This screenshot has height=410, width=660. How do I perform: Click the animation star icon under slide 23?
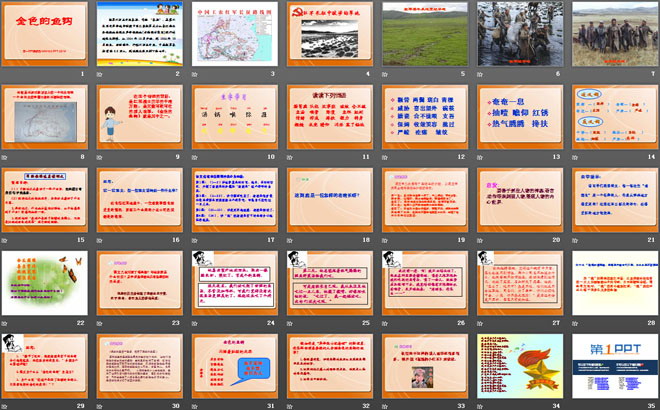click(100, 323)
